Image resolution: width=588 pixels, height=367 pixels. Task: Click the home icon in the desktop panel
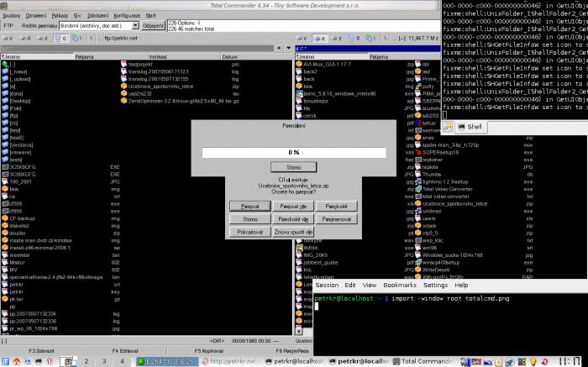point(17,361)
